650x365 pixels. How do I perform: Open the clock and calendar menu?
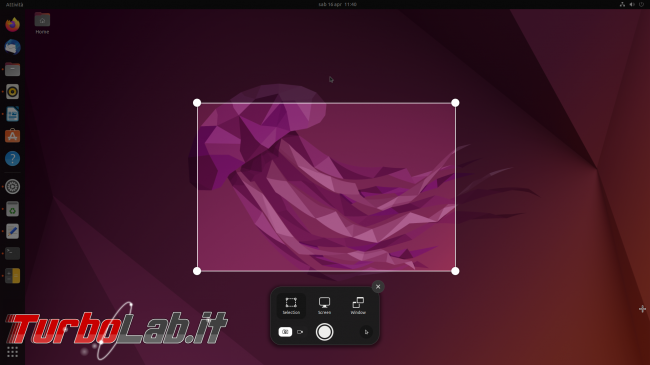(337, 4)
